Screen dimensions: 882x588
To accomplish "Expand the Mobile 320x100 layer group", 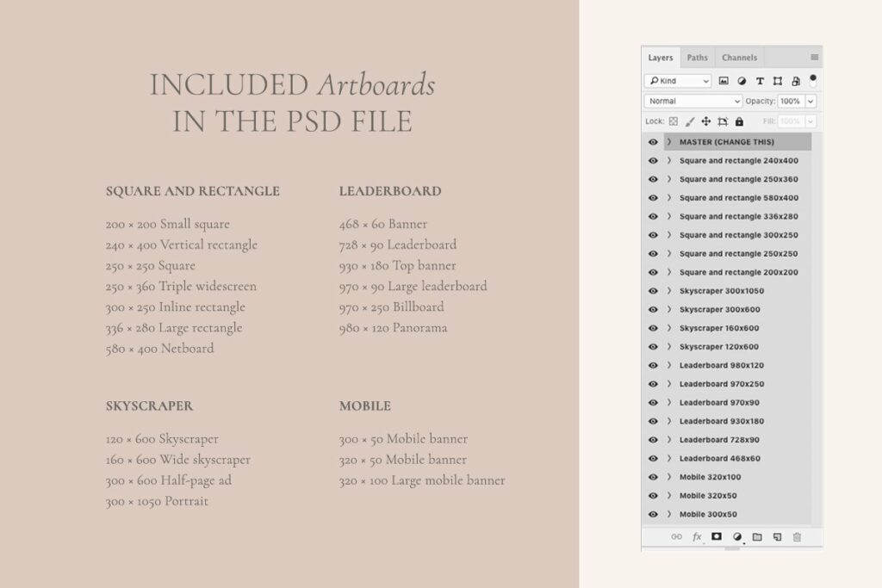I will [669, 477].
